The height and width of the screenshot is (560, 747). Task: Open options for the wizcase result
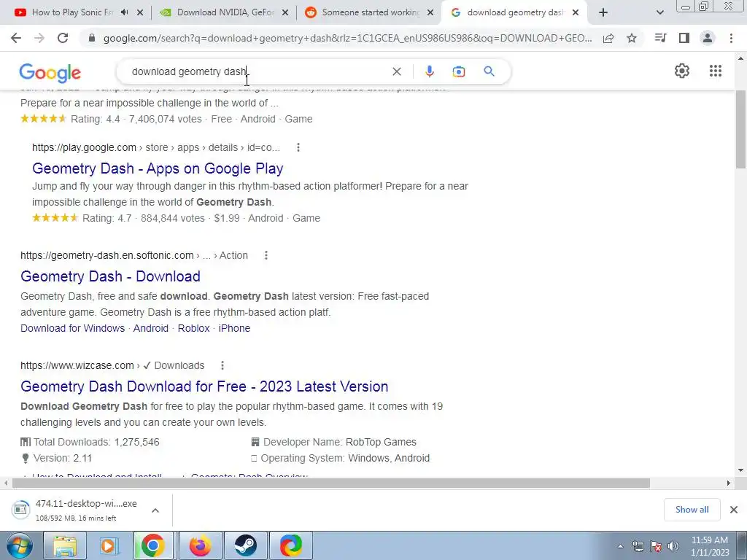[222, 365]
